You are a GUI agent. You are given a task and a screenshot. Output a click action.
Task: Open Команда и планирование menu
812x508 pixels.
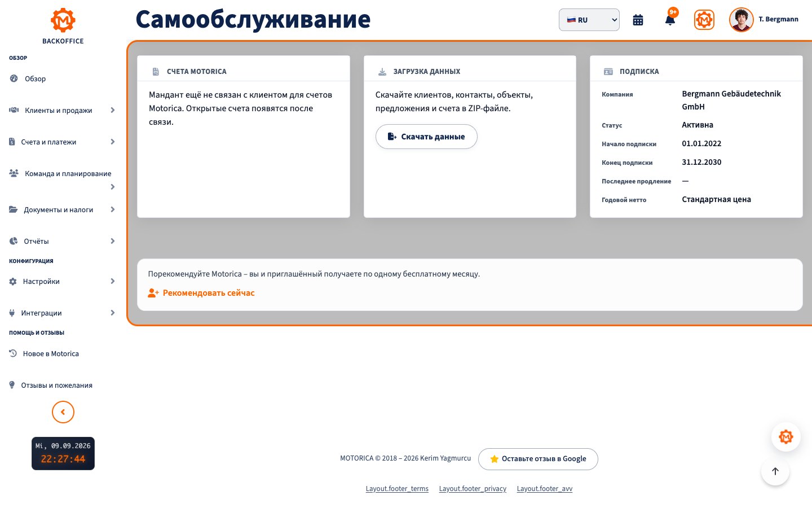click(x=68, y=174)
